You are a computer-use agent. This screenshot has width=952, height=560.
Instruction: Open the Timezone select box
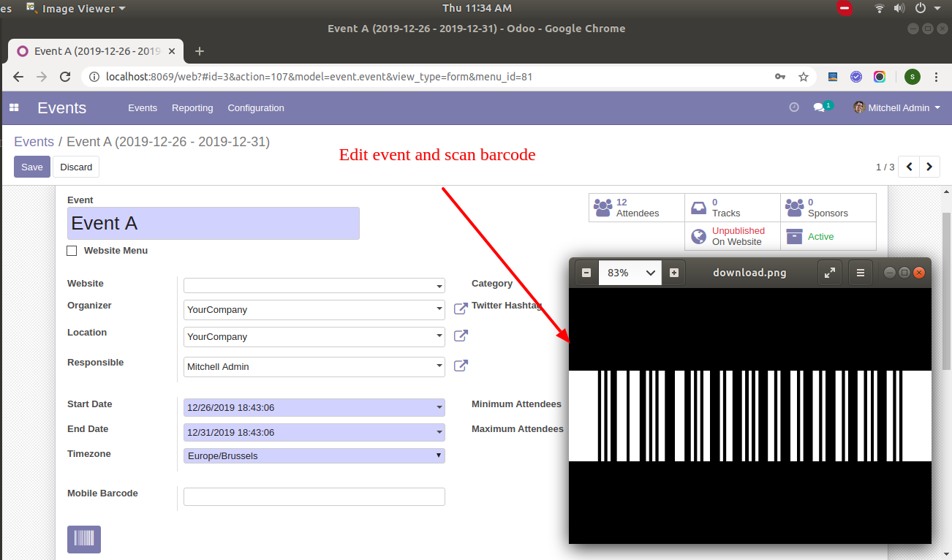click(314, 455)
